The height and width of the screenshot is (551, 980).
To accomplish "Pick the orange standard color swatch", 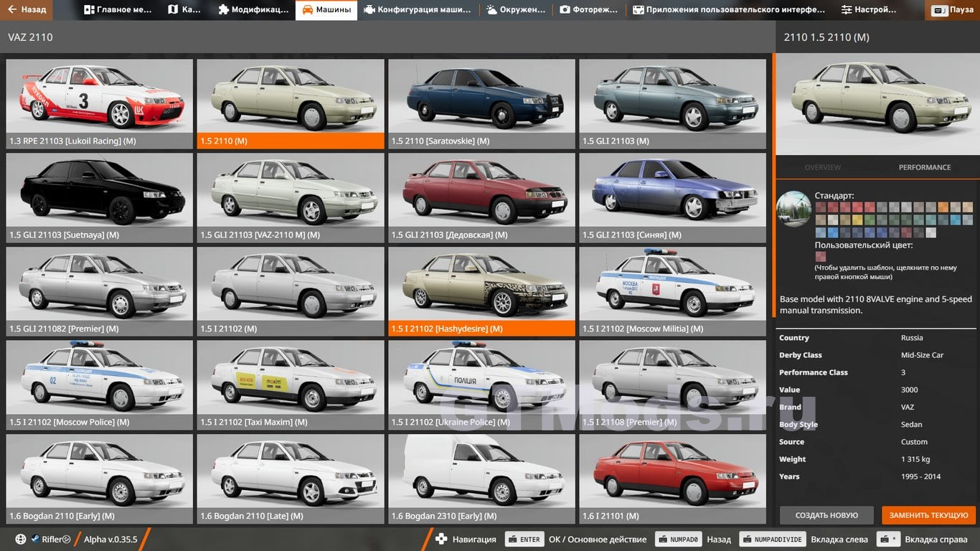I will pos(943,207).
